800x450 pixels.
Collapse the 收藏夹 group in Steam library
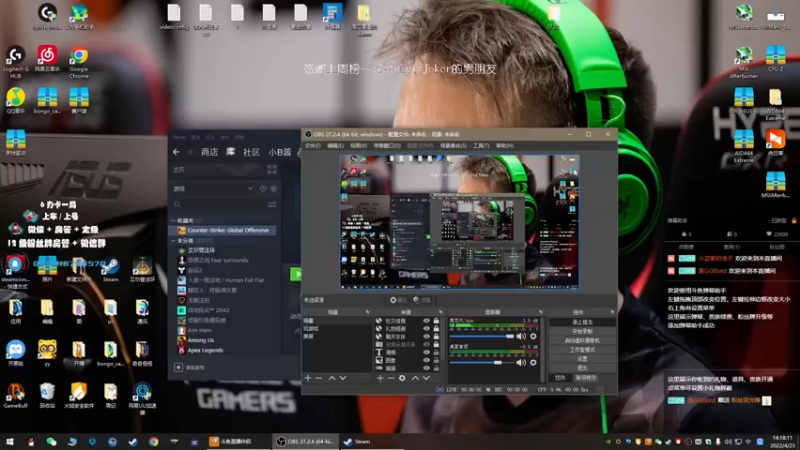coord(173,220)
